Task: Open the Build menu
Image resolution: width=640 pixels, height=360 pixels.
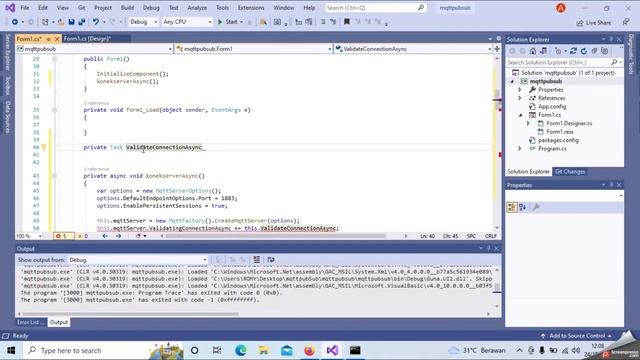Action: coord(127,8)
